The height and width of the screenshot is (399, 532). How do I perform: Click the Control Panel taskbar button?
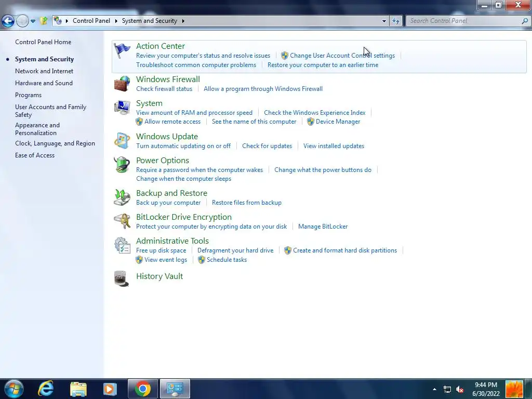coord(175,389)
